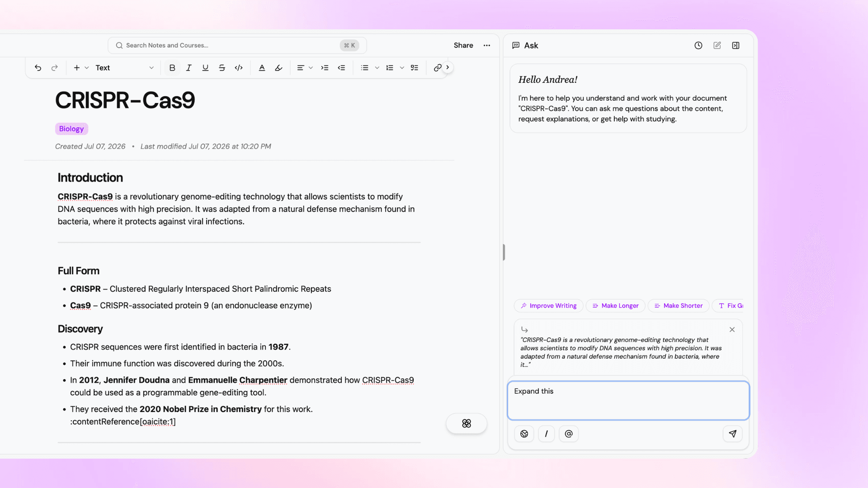Screen dimensions: 868x488
Task: Start a new chat with edit icon
Action: (x=717, y=45)
